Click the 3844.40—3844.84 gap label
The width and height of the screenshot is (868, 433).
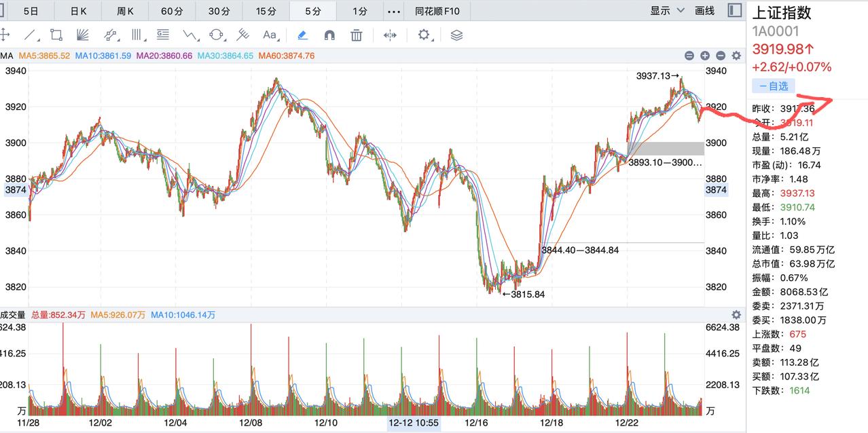[x=580, y=250]
